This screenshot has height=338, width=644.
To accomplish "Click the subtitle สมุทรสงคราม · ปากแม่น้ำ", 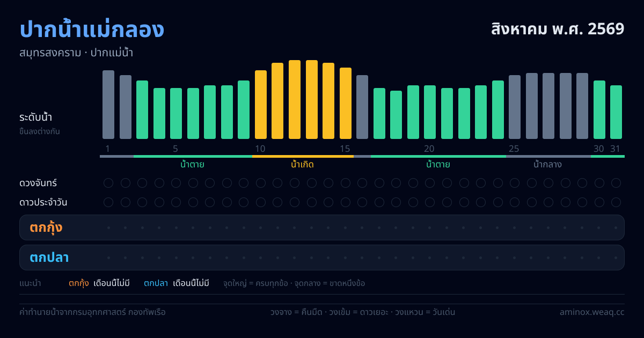I will click(x=76, y=53).
